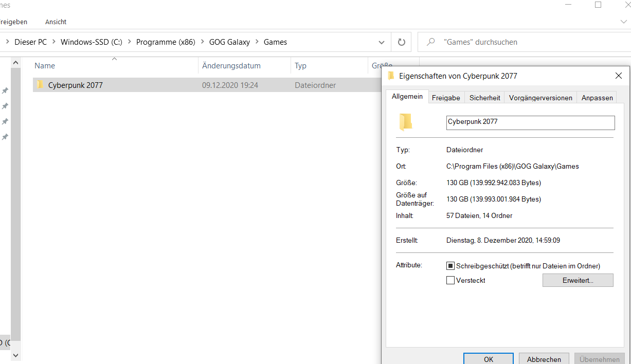Expand chevron after Programme (x86) in breadcrumb
This screenshot has height=364, width=631.
(202, 42)
